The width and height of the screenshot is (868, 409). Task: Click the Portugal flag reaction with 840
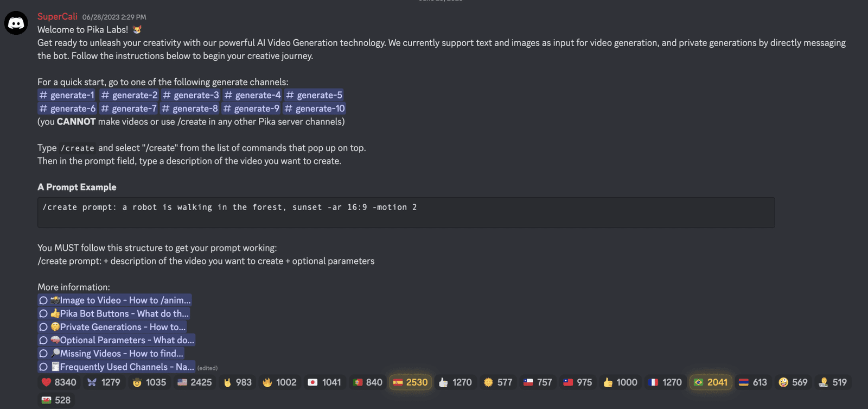point(368,382)
